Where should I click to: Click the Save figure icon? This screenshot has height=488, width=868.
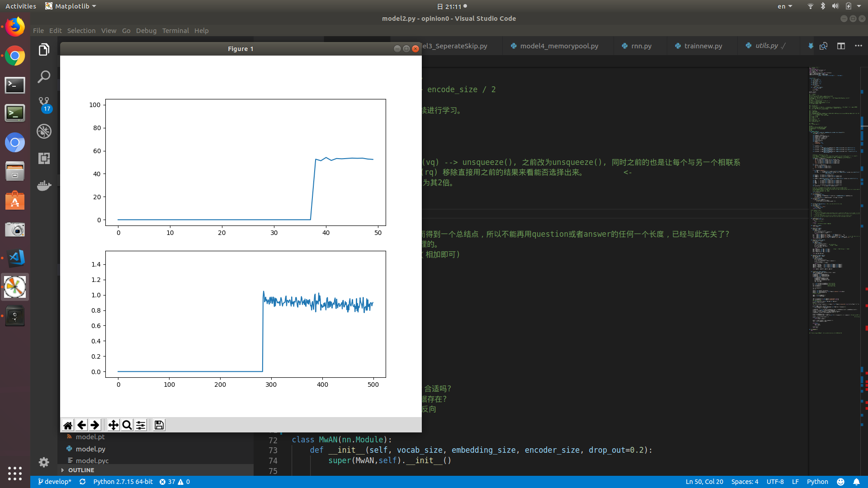159,425
